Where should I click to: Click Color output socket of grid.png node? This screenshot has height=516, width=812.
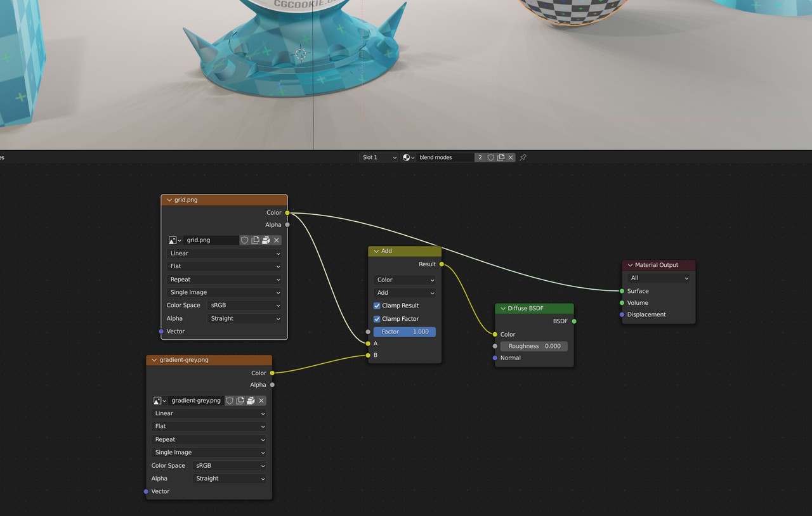pyautogui.click(x=287, y=213)
